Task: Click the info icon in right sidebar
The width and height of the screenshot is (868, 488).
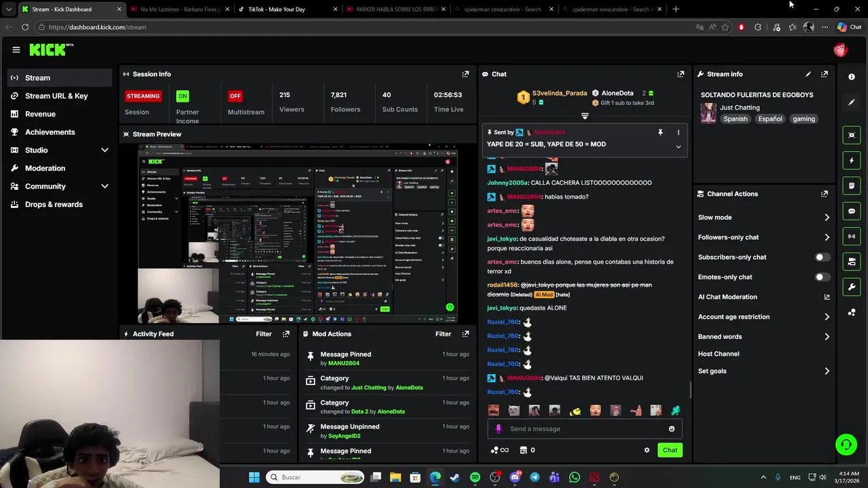Action: pyautogui.click(x=852, y=77)
